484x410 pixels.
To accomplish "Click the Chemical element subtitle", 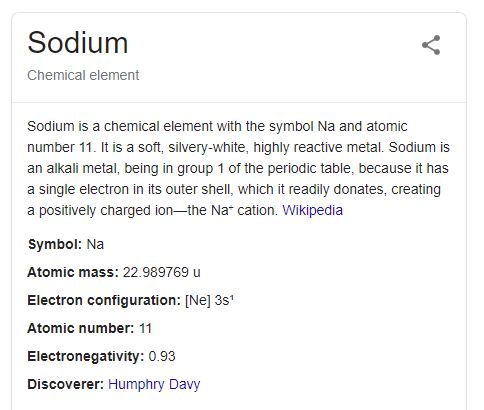I will point(83,75).
